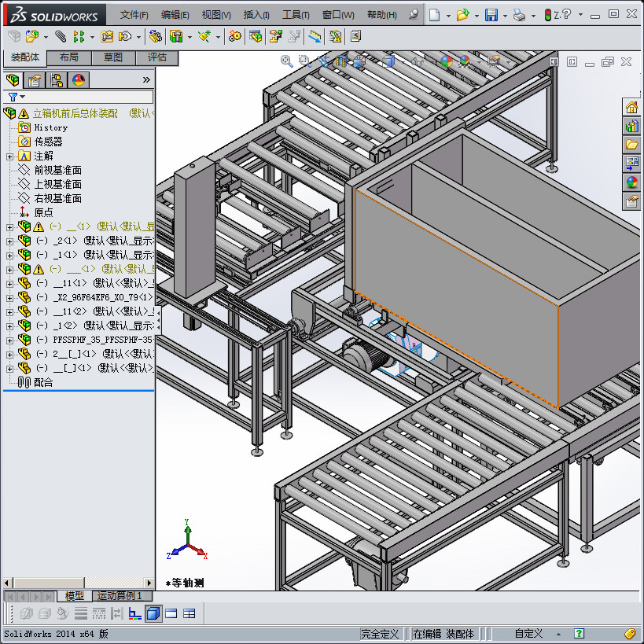Expand the 注解 tree node

9,156
